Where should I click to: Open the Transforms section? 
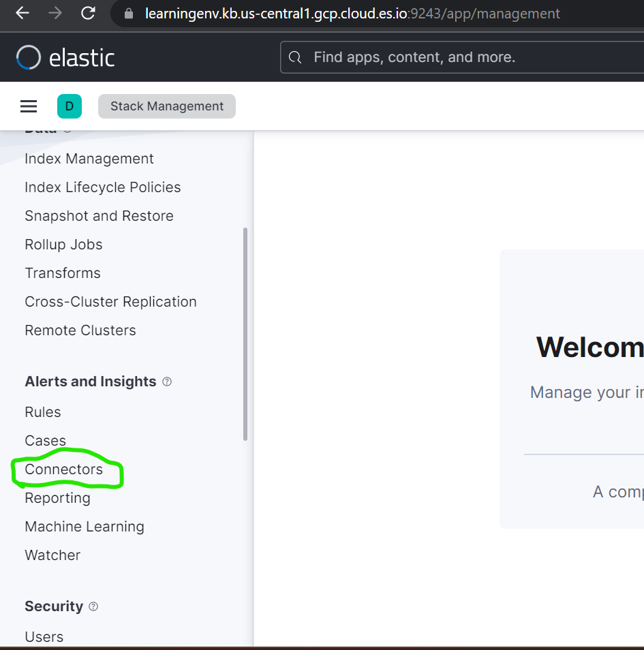[x=63, y=273]
